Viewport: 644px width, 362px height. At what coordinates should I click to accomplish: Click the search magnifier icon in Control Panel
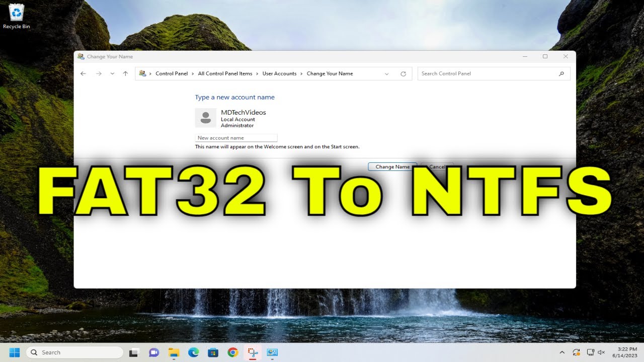tap(561, 73)
